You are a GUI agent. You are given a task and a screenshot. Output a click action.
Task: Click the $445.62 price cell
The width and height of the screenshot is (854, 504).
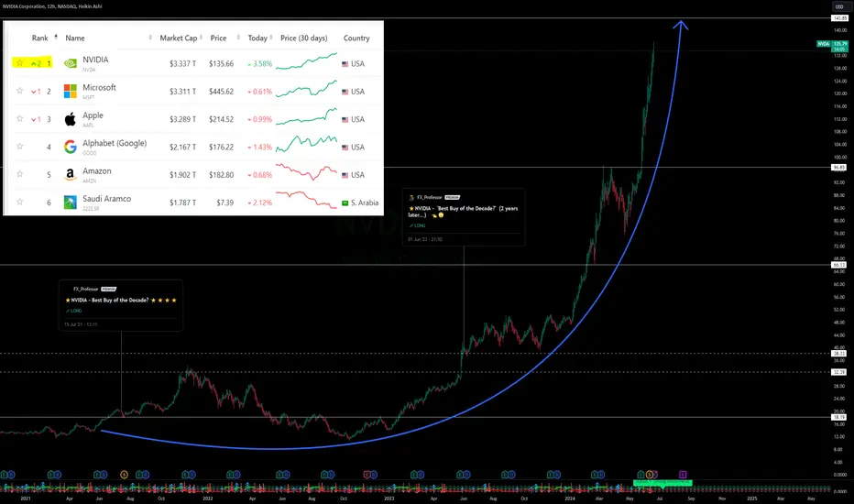coord(221,92)
